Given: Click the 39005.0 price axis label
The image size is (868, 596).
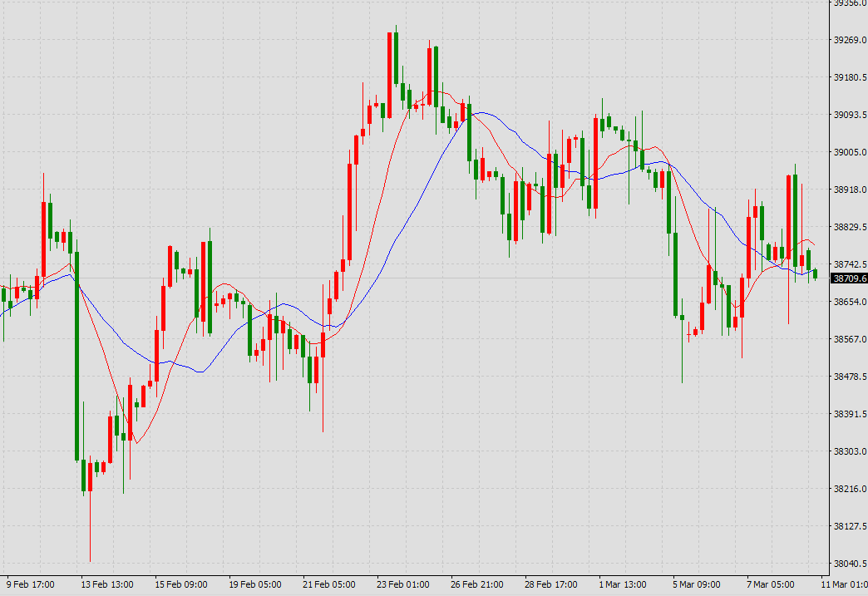Looking at the screenshot, I should click(x=850, y=152).
